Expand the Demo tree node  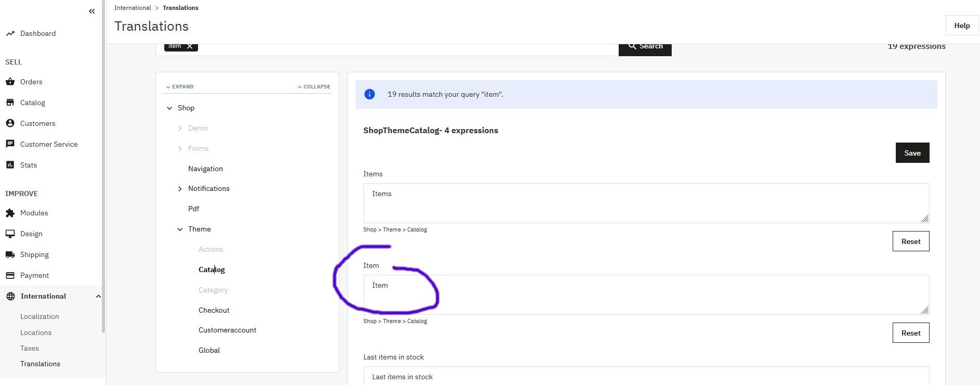point(180,129)
